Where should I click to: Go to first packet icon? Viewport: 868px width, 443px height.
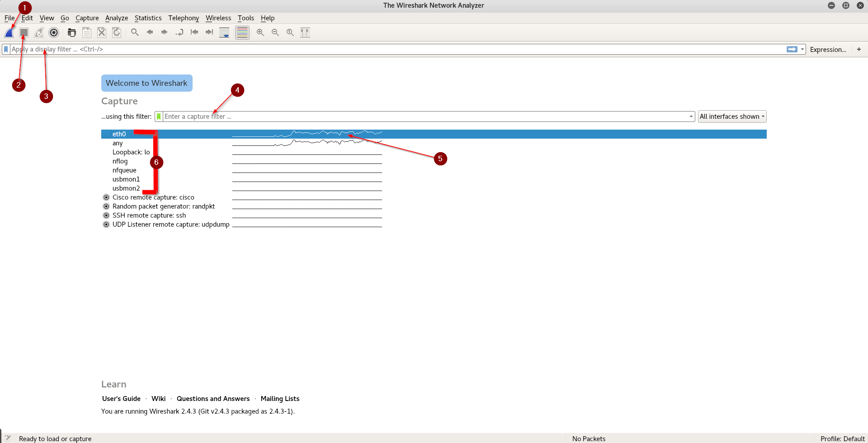[194, 33]
